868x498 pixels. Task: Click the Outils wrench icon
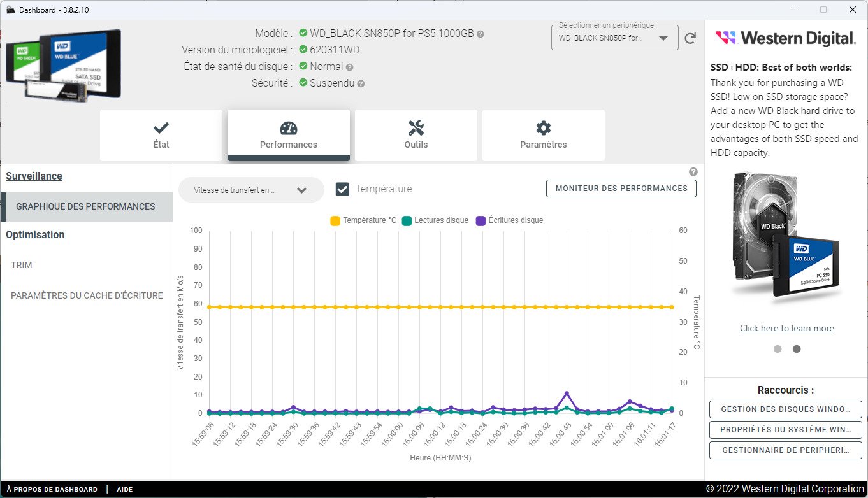coord(416,128)
